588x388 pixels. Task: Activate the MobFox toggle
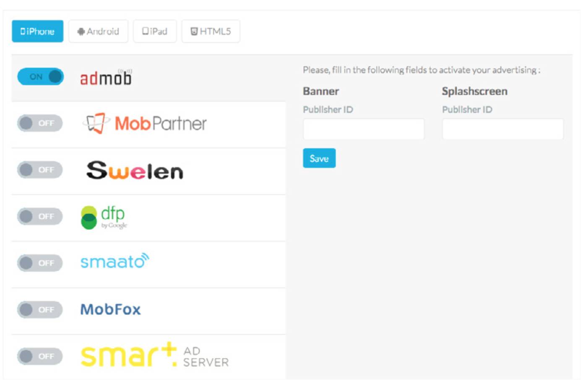point(40,310)
